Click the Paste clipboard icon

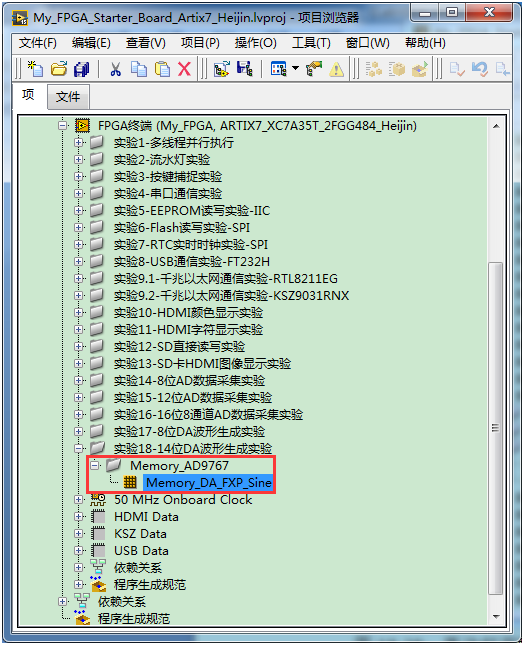[x=162, y=69]
